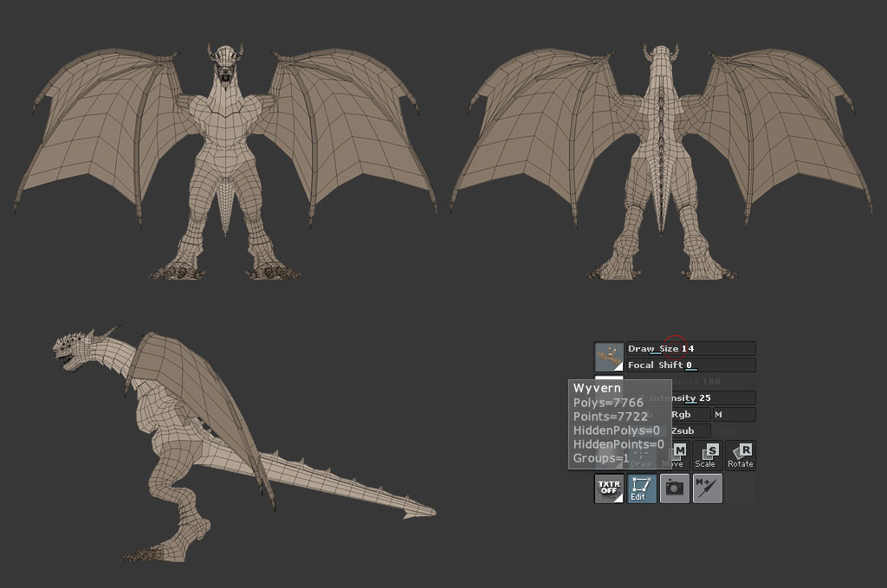Click the Polys=7766 text in popup
Image resolution: width=887 pixels, height=588 pixels.
coord(608,403)
